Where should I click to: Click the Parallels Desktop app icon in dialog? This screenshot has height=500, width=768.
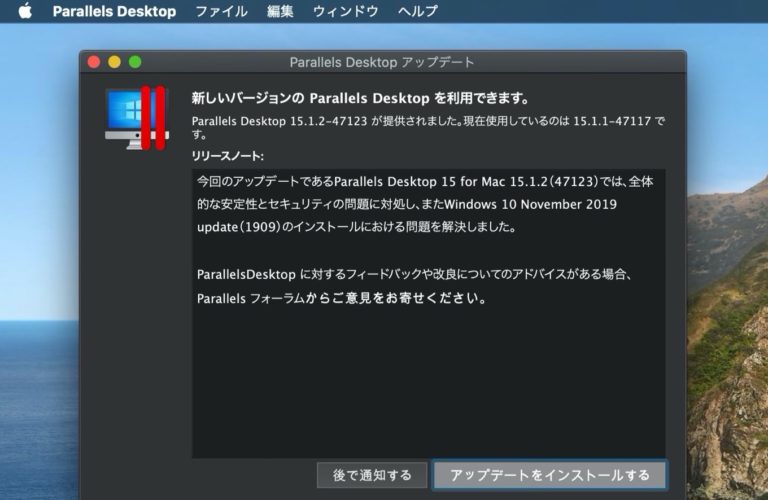point(136,118)
